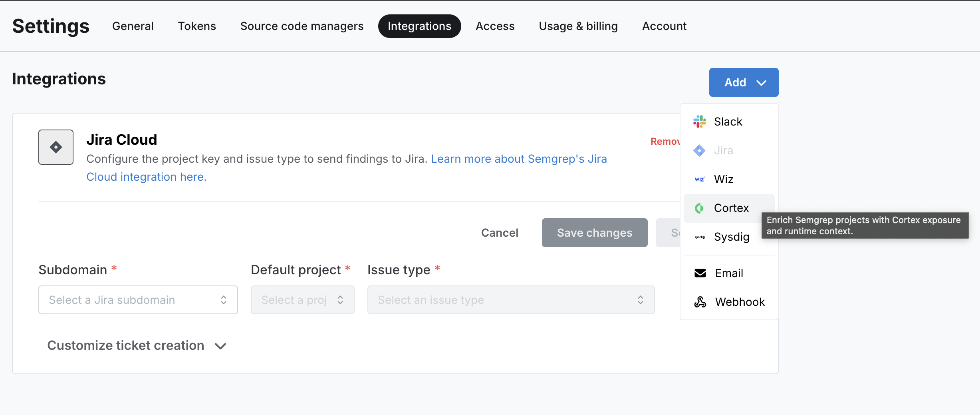Click the Save changes button
Screen dimensions: 980x415
[594, 232]
